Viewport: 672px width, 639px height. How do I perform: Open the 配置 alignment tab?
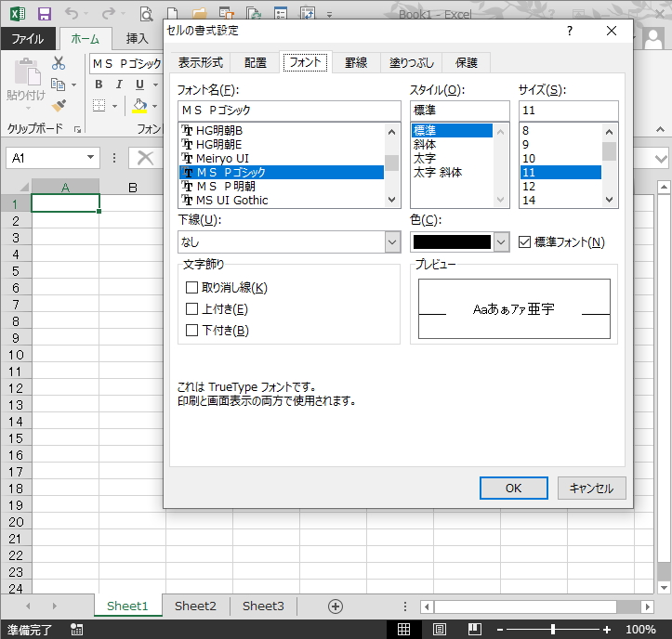click(x=256, y=63)
